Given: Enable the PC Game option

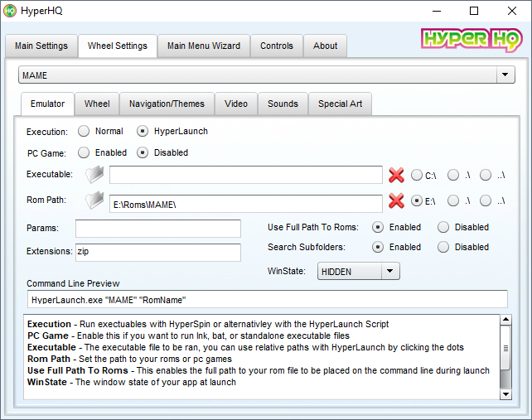Looking at the screenshot, I should click(84, 152).
